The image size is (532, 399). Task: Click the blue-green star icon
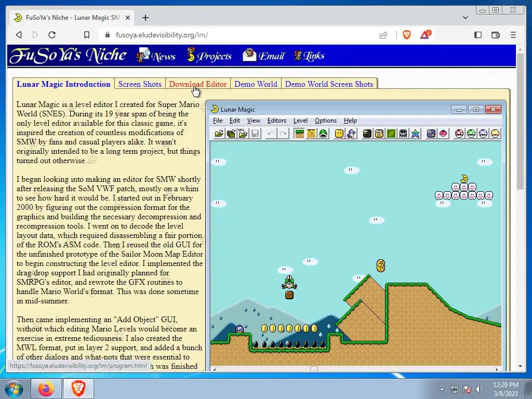[x=415, y=134]
